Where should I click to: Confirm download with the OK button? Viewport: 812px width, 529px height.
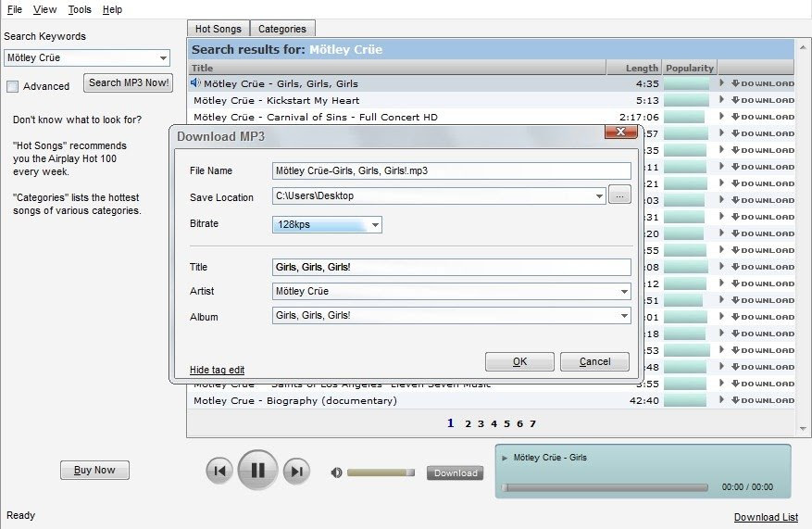tap(519, 361)
